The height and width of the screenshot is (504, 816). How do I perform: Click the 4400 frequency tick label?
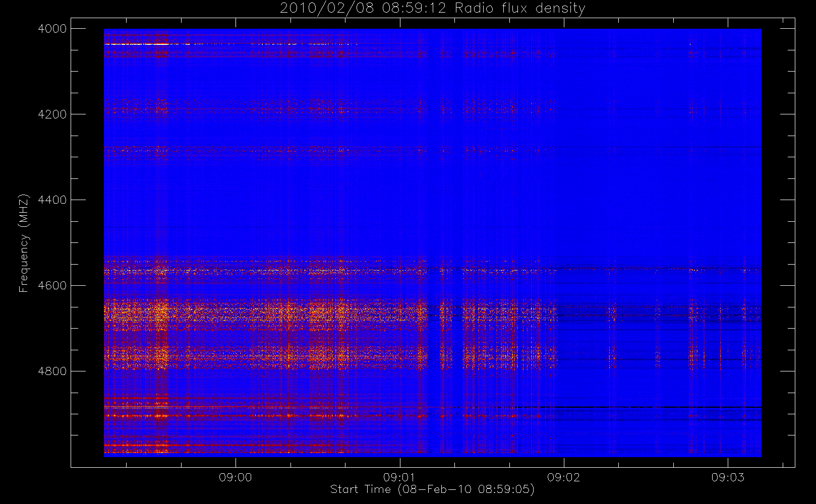tap(52, 200)
